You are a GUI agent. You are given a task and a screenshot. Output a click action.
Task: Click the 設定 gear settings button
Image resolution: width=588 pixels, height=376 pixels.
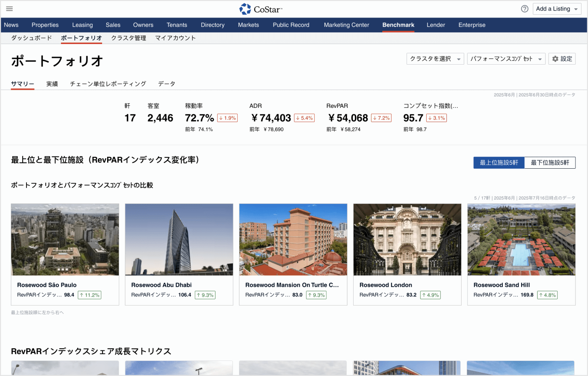tap(562, 59)
